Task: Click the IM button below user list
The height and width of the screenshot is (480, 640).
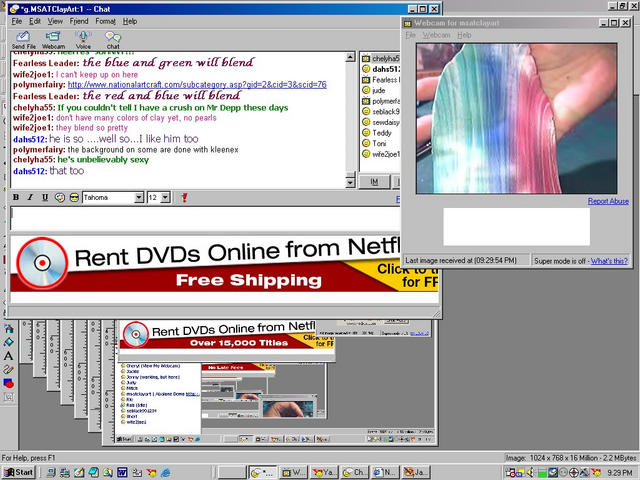Action: point(374,182)
